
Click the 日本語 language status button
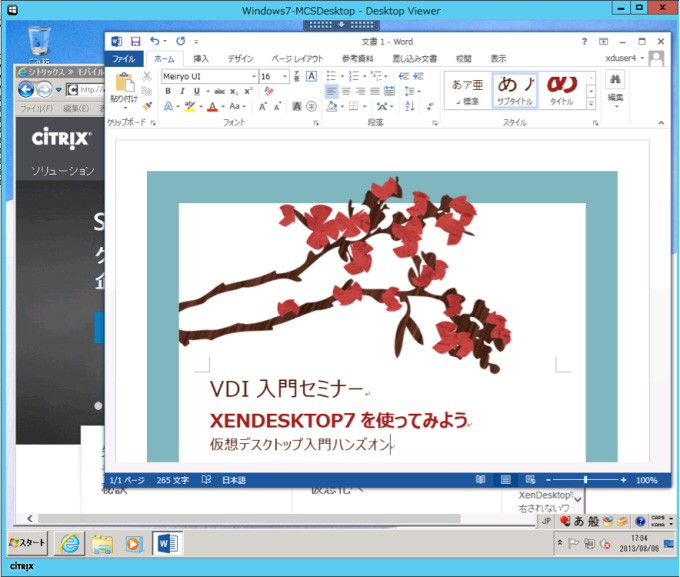pyautogui.click(x=234, y=480)
